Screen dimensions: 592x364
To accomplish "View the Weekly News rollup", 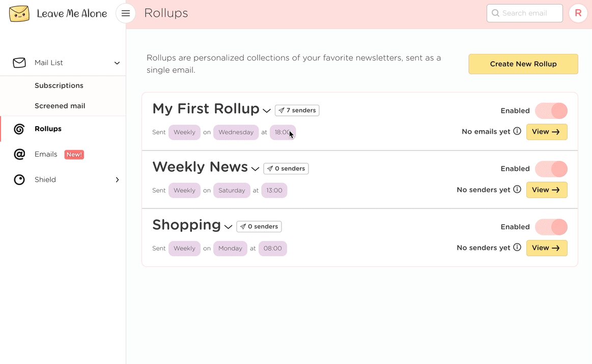I will pyautogui.click(x=546, y=190).
